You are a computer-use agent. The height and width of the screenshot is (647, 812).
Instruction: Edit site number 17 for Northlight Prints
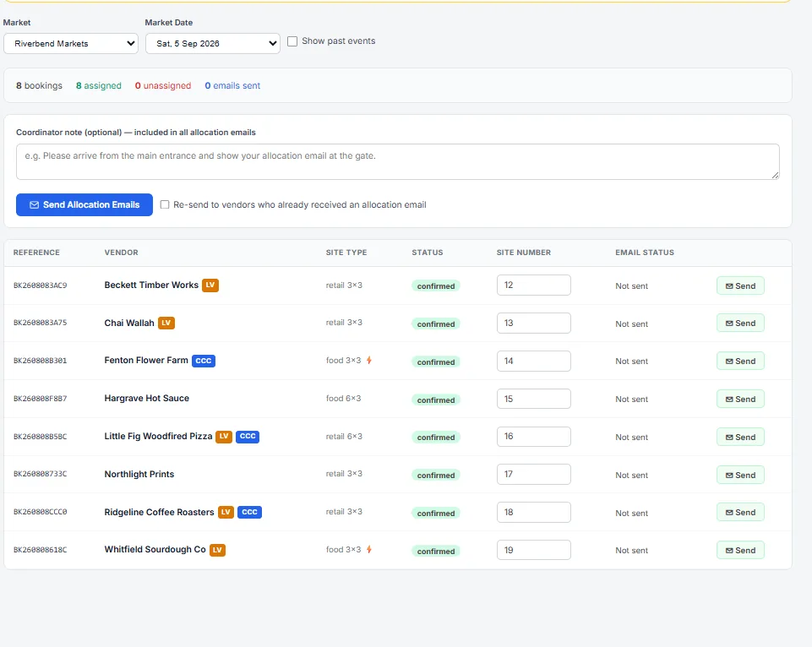tap(534, 474)
